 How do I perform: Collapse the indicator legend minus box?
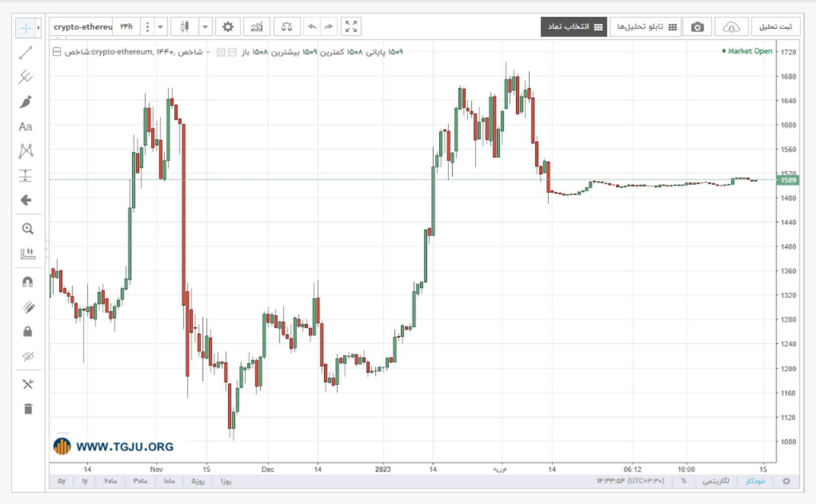click(x=57, y=51)
